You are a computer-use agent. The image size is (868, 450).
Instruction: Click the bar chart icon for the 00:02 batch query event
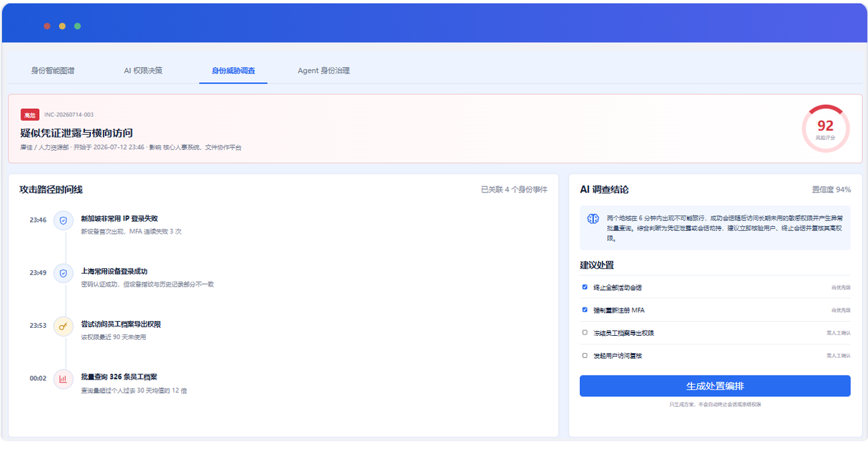(x=63, y=379)
